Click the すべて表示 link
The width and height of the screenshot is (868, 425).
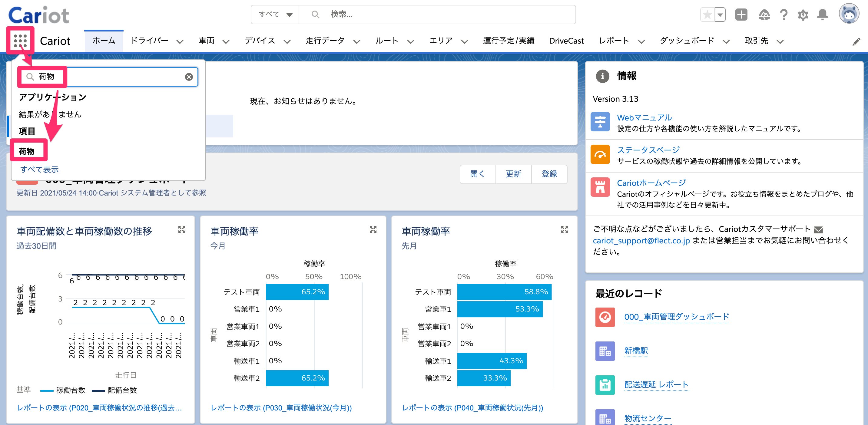(39, 170)
